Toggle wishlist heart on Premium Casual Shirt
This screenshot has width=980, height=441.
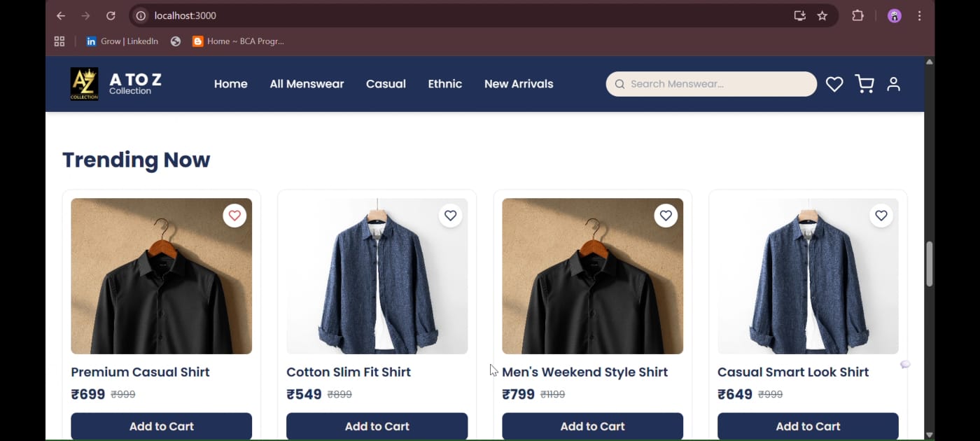(234, 216)
